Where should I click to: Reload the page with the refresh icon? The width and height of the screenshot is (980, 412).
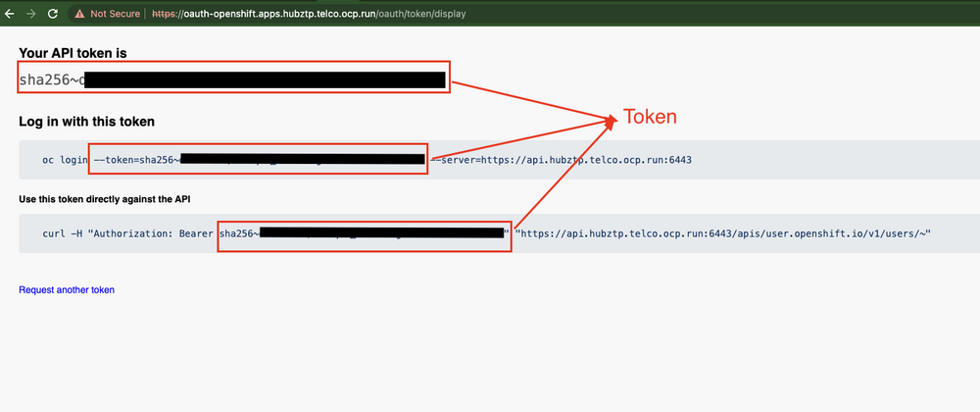[52, 15]
